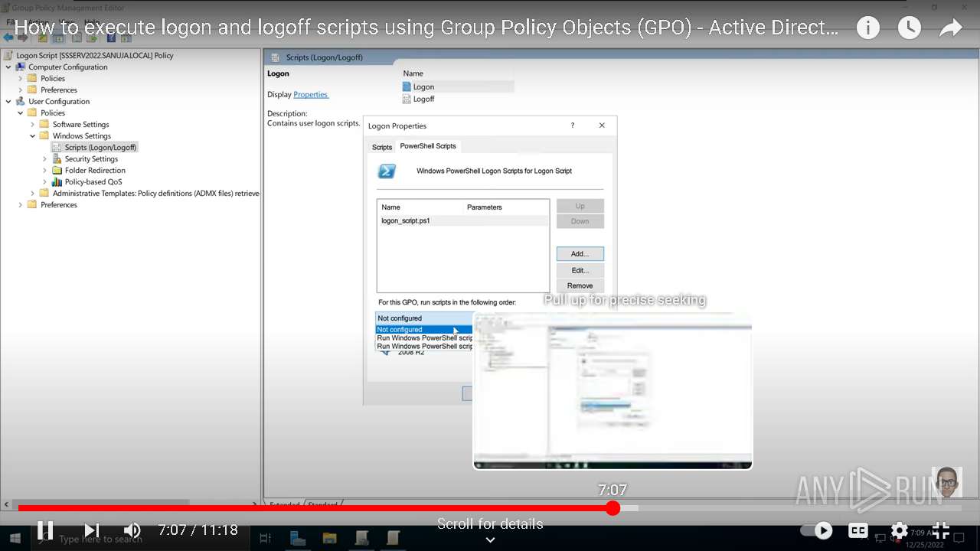Screen dimensions: 980x551
Task: Select the Logoff script icon in list
Action: (x=407, y=99)
